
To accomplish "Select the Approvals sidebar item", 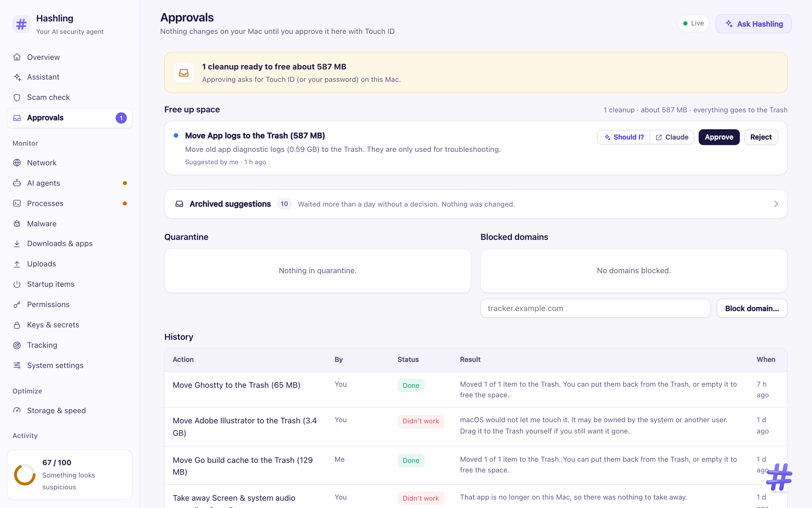I will coord(70,118).
